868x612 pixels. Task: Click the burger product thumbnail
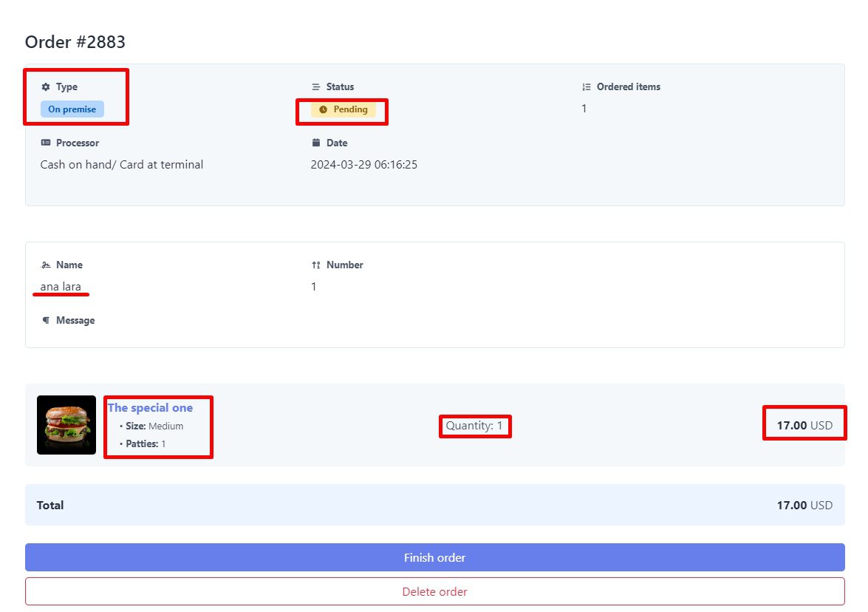(66, 425)
